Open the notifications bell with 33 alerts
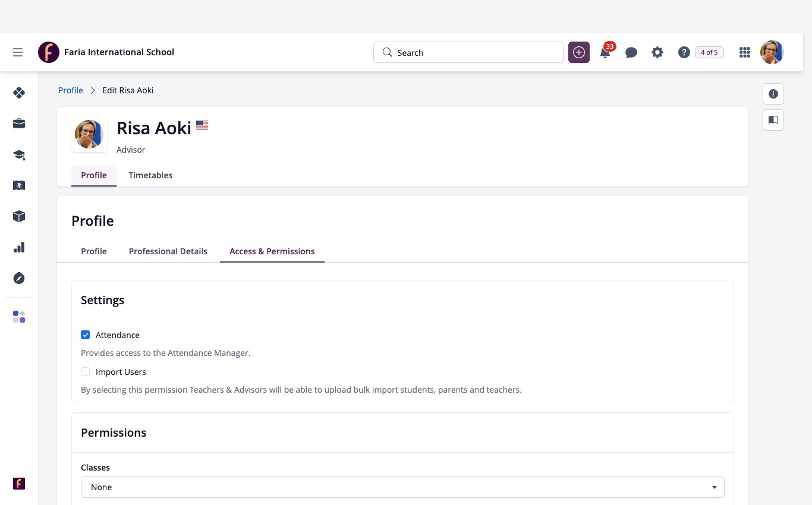 (605, 52)
